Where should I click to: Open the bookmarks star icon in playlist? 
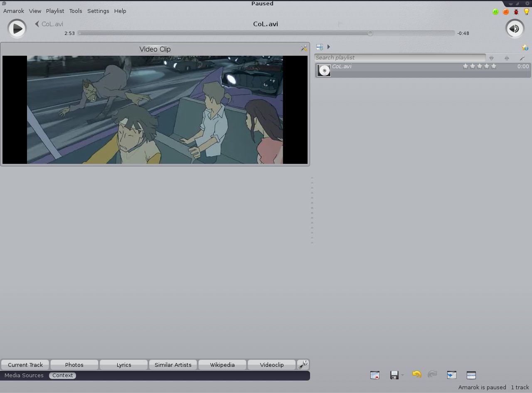[x=525, y=47]
